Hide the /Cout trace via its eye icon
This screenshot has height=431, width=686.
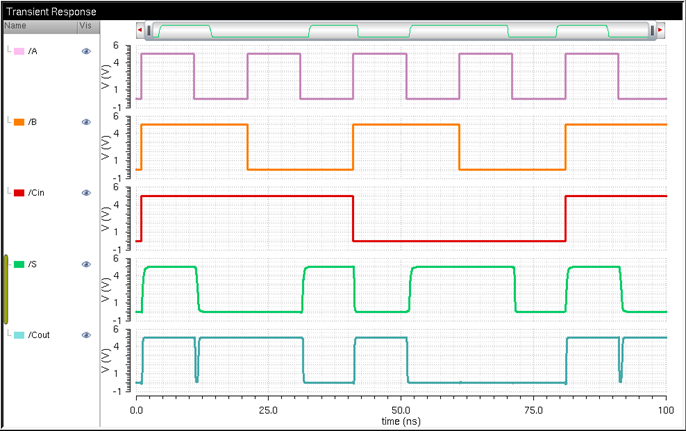[x=86, y=335]
